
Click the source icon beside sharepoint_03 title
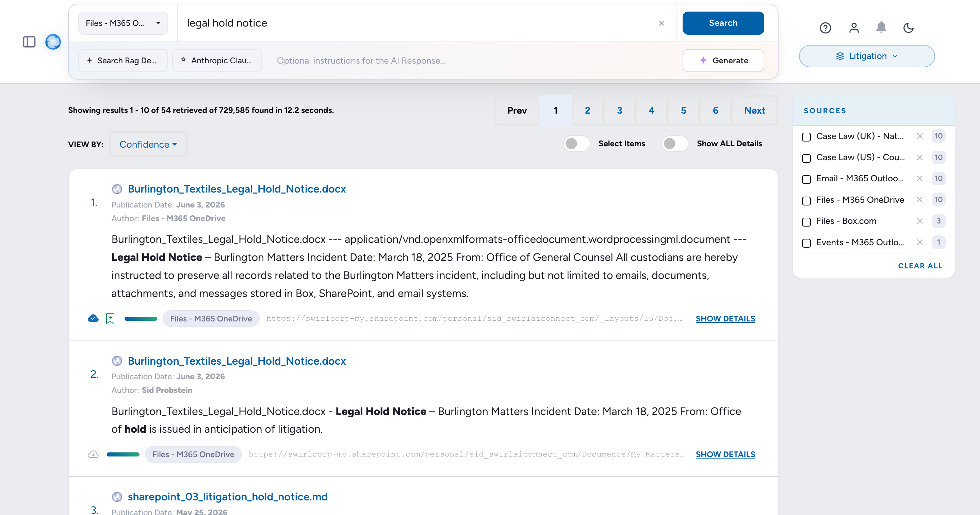coord(117,497)
